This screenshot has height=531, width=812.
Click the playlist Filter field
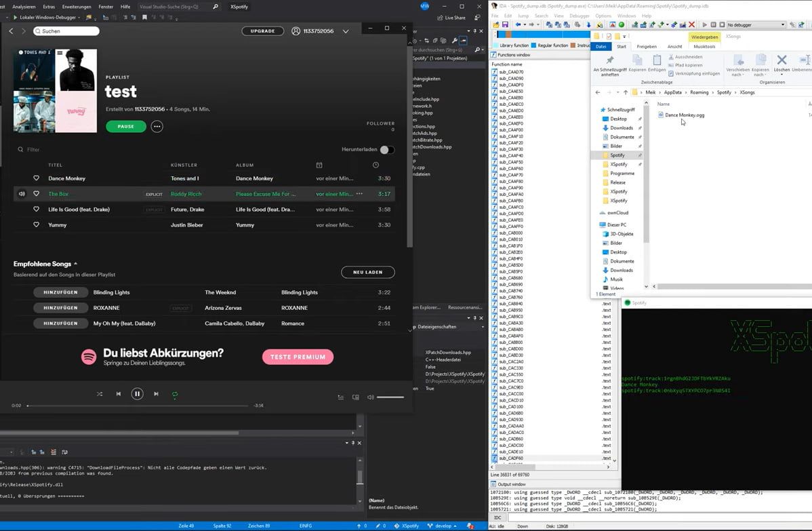pyautogui.click(x=33, y=150)
